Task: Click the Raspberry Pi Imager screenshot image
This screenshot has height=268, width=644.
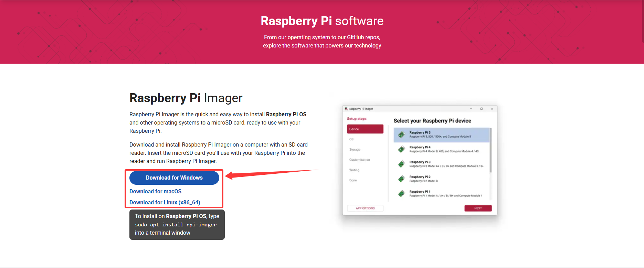Action: [x=420, y=160]
